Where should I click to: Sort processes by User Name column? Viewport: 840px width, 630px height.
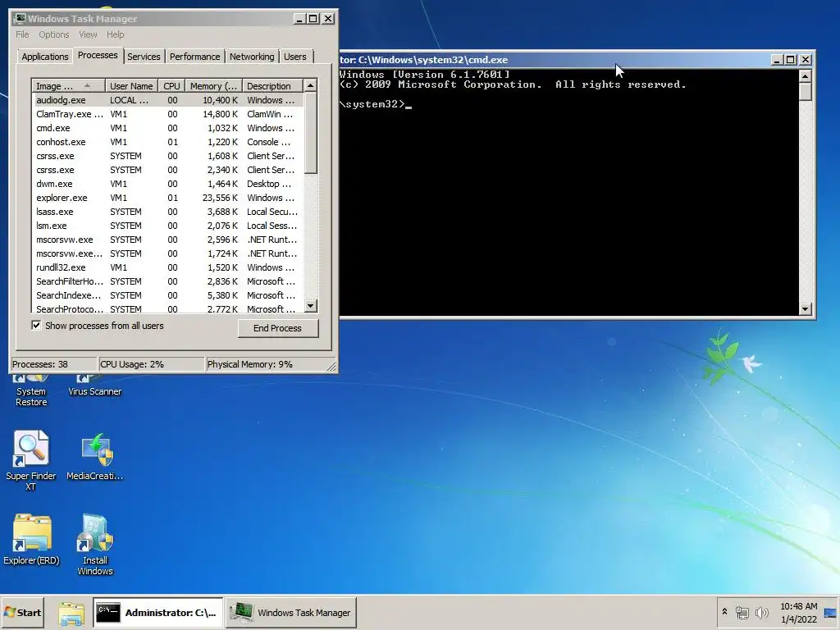tap(131, 85)
